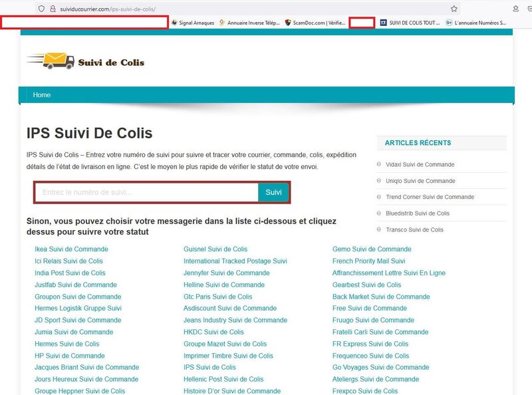Image resolution: width=532 pixels, height=395 pixels.
Task: Click the tracking number input field
Action: [x=147, y=192]
